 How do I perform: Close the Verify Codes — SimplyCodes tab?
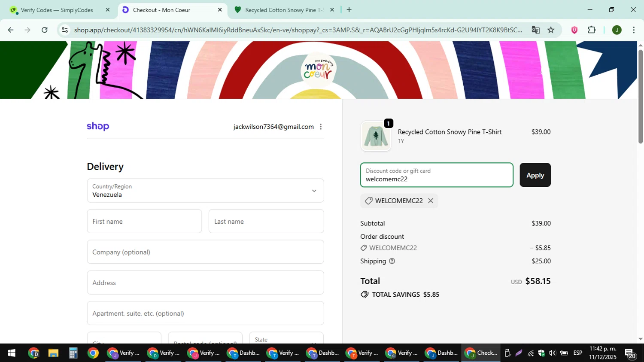[108, 9]
